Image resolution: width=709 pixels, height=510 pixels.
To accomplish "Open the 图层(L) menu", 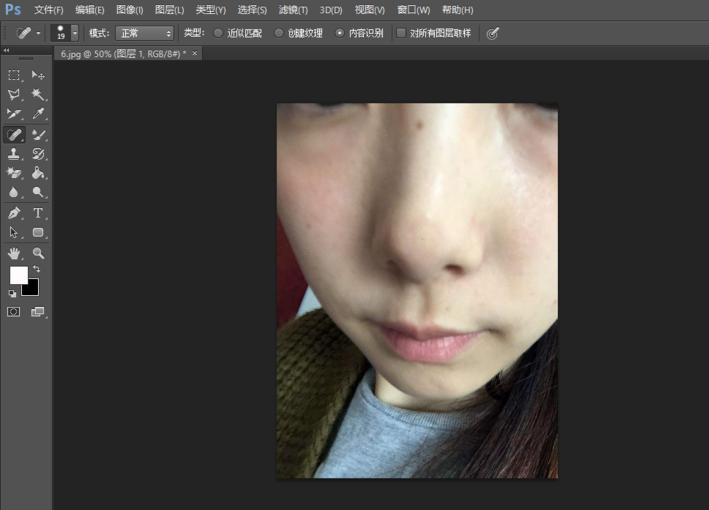I will [x=170, y=10].
